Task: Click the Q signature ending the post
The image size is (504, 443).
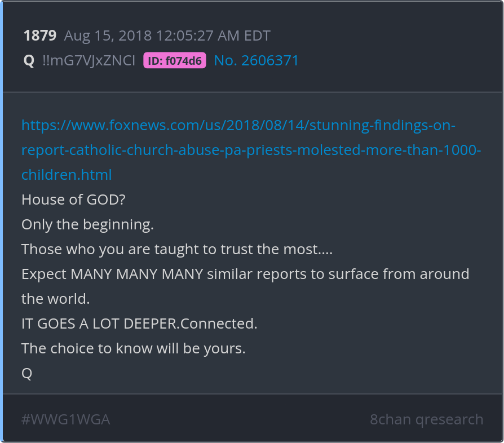Action: click(x=26, y=373)
